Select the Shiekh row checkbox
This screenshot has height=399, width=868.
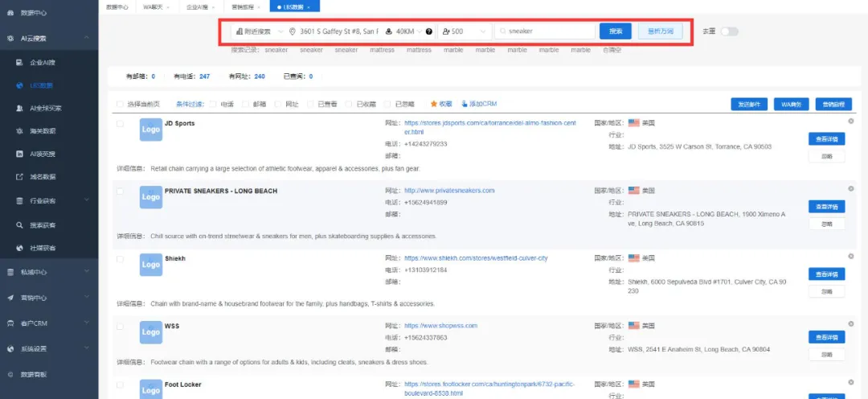pyautogui.click(x=120, y=259)
